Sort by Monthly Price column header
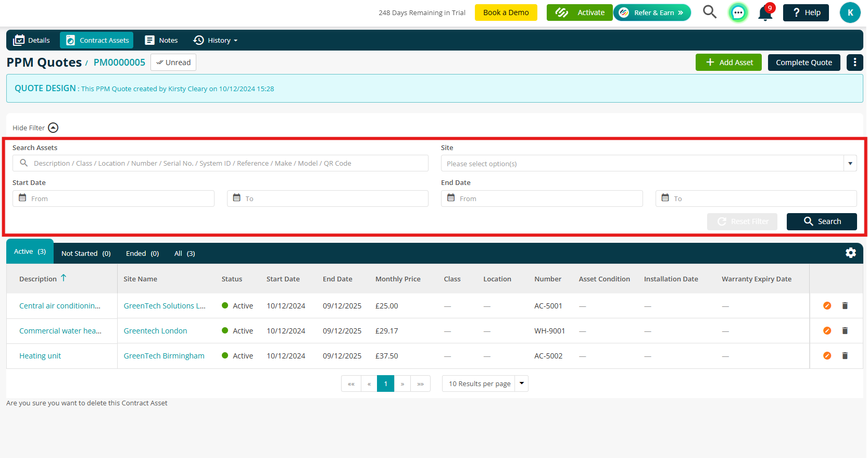The width and height of the screenshot is (868, 458). pos(398,279)
